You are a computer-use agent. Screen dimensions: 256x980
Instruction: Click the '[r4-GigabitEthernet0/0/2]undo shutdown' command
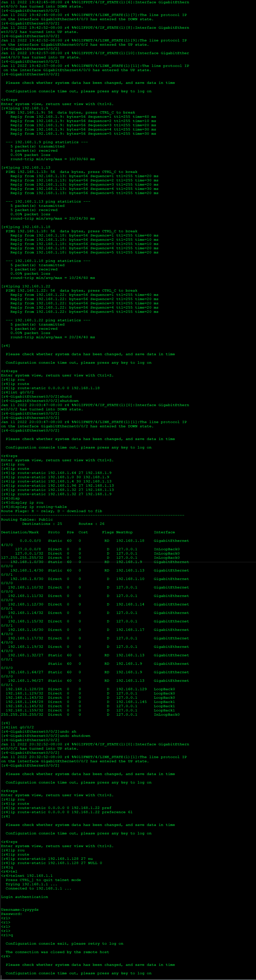click(46, 736)
